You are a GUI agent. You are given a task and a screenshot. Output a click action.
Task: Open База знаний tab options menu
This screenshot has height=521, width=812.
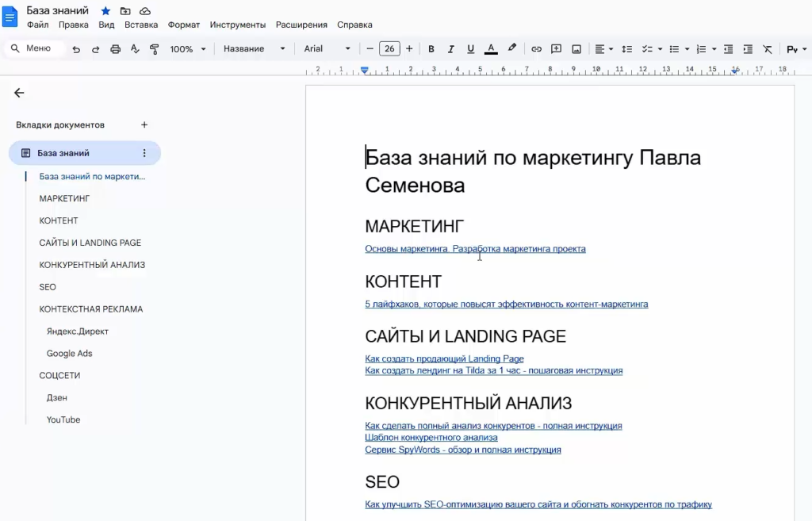tap(144, 153)
